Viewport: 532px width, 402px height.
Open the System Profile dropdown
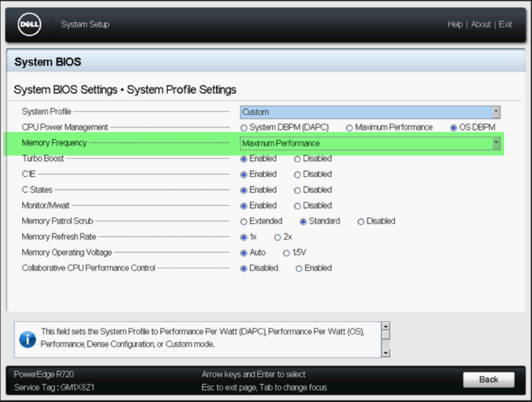pos(370,112)
